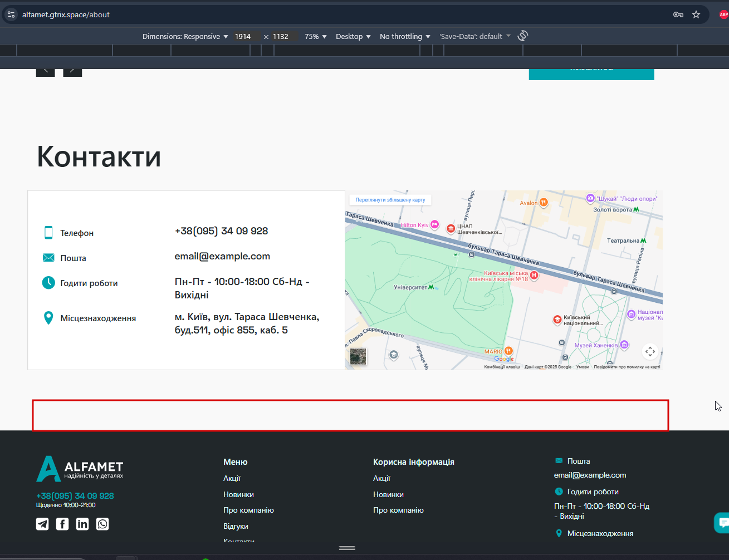Click the viewport width field showing 1914
Screen dimensions: 729x560
pyautogui.click(x=245, y=37)
